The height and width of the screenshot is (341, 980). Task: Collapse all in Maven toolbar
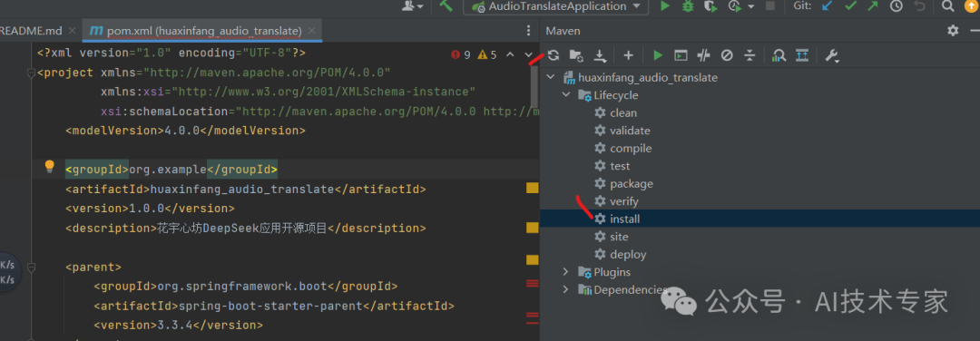[x=750, y=55]
